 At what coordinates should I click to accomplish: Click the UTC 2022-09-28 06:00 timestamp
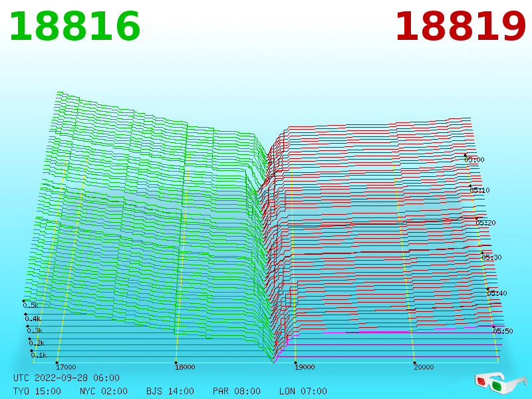66,378
